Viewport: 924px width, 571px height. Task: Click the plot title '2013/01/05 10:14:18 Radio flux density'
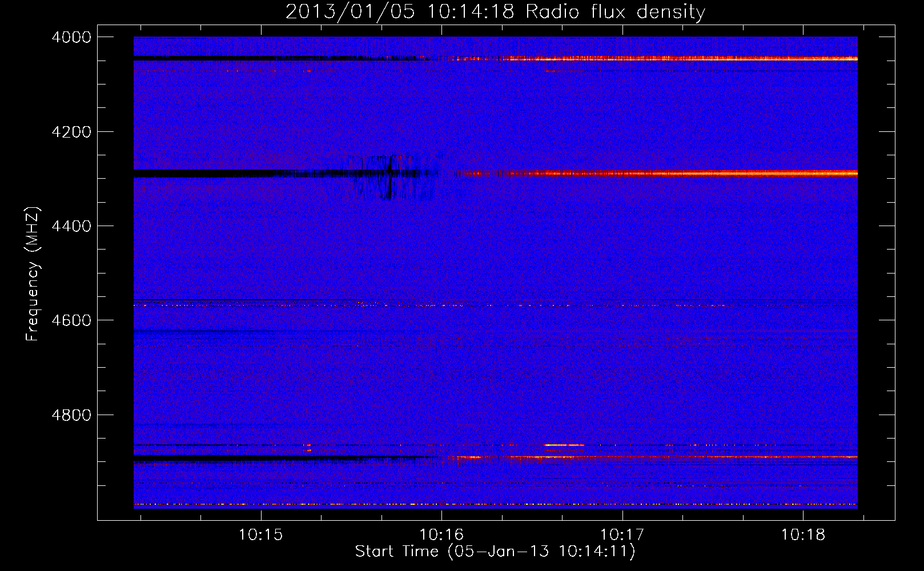[x=496, y=11]
